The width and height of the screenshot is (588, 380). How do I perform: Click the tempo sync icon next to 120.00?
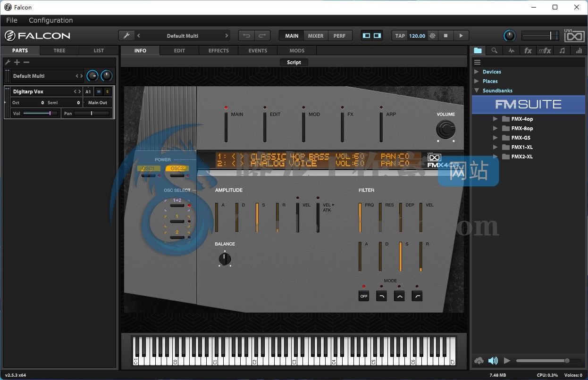coord(432,36)
